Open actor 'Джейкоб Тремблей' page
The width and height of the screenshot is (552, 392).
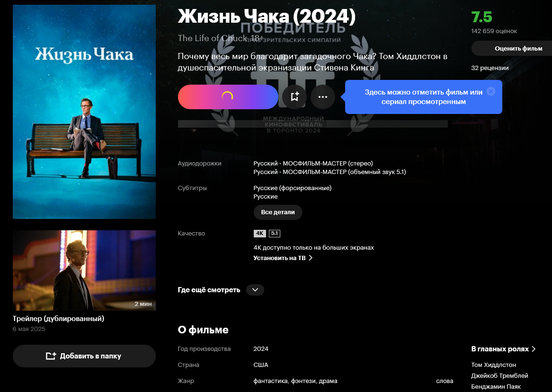[499, 376]
